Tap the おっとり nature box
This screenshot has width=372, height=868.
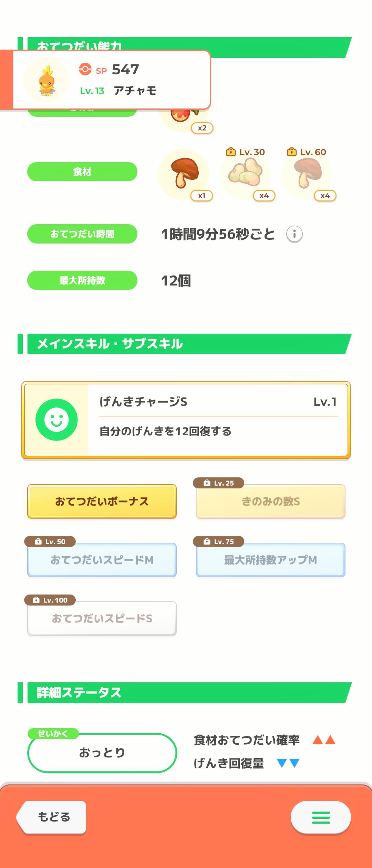102,753
